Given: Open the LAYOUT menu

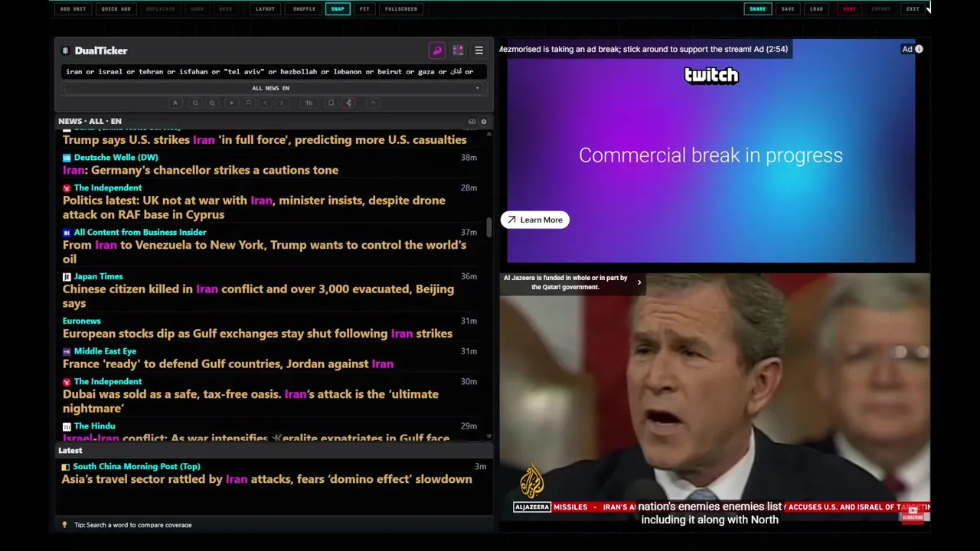Looking at the screenshot, I should [265, 8].
